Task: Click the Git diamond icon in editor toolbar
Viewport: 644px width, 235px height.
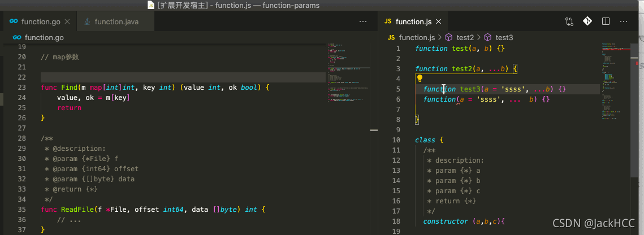Action: click(x=587, y=21)
